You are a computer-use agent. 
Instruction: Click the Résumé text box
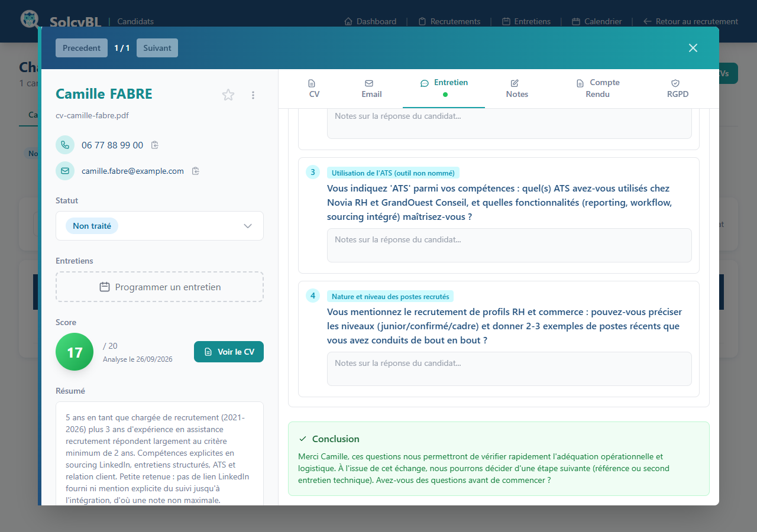pyautogui.click(x=160, y=453)
